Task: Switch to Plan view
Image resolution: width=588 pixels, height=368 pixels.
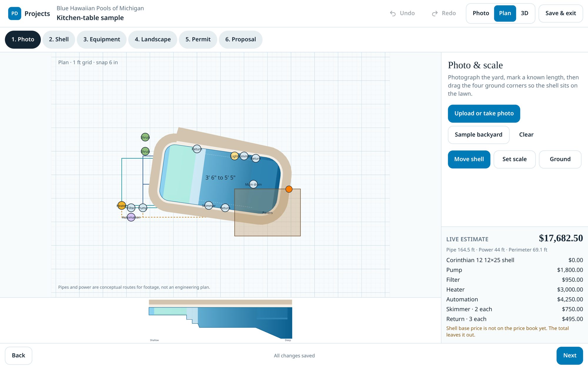Action: [505, 13]
